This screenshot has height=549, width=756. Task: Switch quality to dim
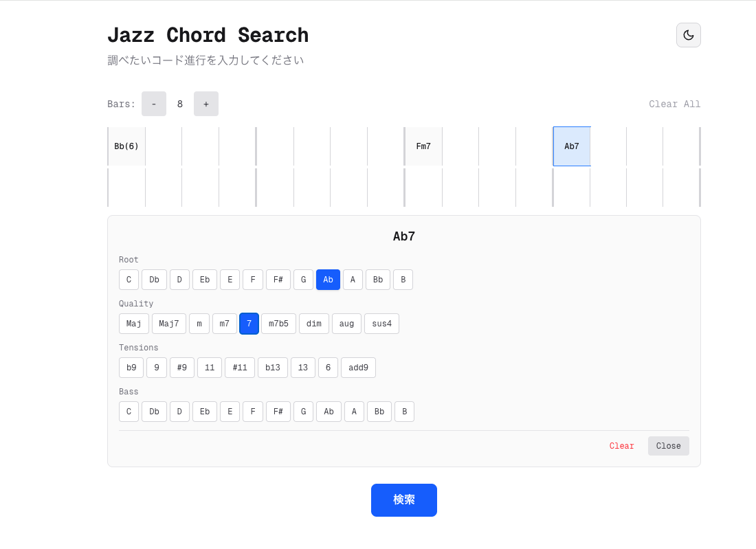314,324
